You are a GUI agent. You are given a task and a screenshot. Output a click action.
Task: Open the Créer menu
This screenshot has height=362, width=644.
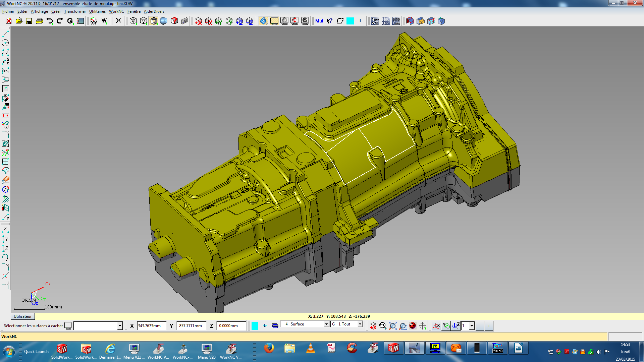[56, 11]
